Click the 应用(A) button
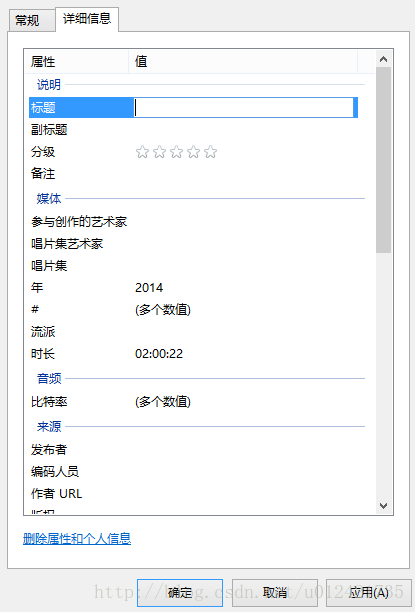The height and width of the screenshot is (612, 415). pyautogui.click(x=369, y=593)
